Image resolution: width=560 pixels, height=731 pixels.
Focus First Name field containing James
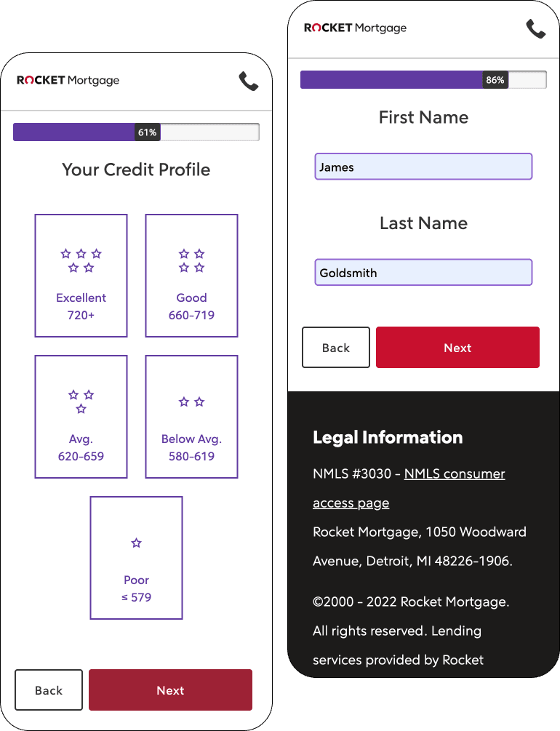point(423,167)
